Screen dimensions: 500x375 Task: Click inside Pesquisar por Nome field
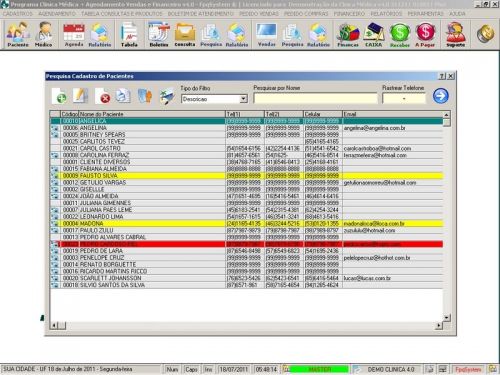click(x=315, y=98)
